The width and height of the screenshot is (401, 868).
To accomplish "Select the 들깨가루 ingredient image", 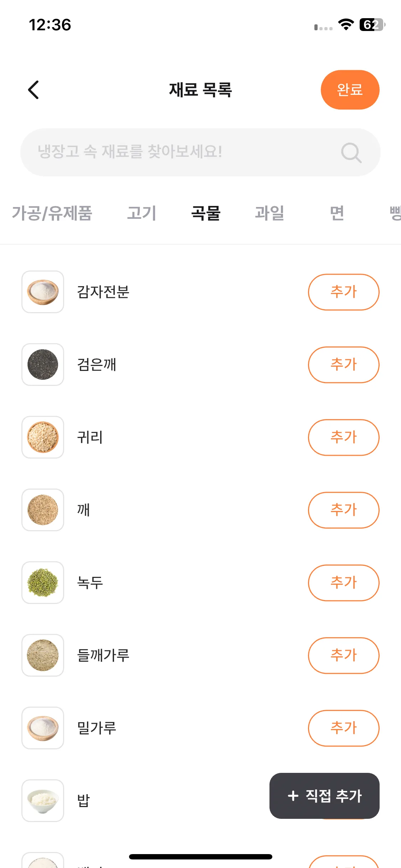I will pyautogui.click(x=43, y=655).
